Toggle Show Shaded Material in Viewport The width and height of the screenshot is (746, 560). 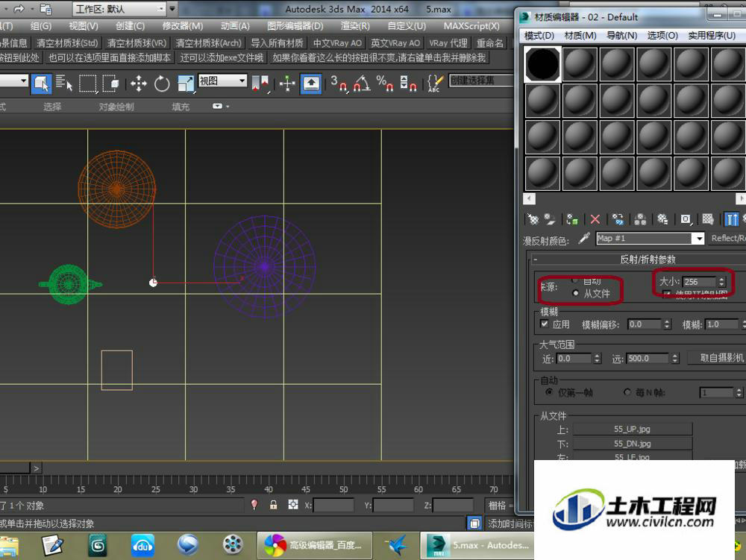point(708,219)
